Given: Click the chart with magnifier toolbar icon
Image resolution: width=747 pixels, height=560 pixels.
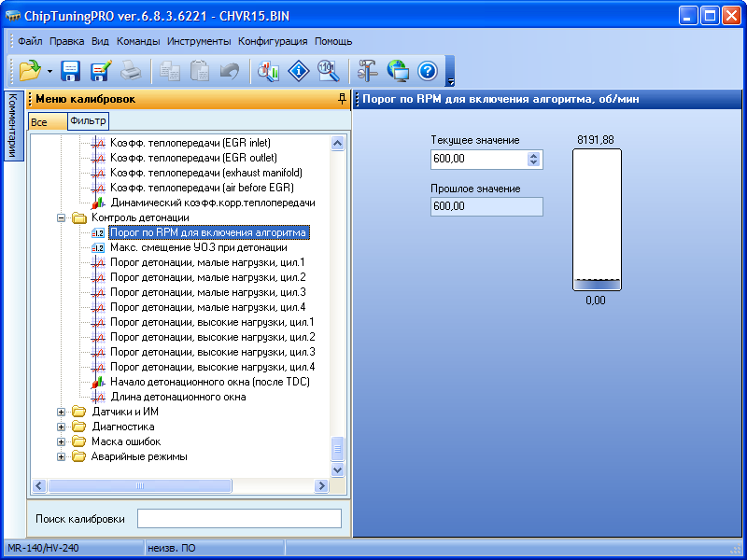Looking at the screenshot, I should [268, 70].
